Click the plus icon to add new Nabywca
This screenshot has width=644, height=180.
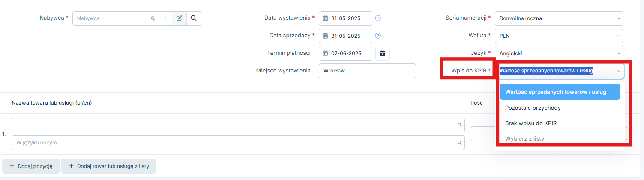[x=165, y=18]
